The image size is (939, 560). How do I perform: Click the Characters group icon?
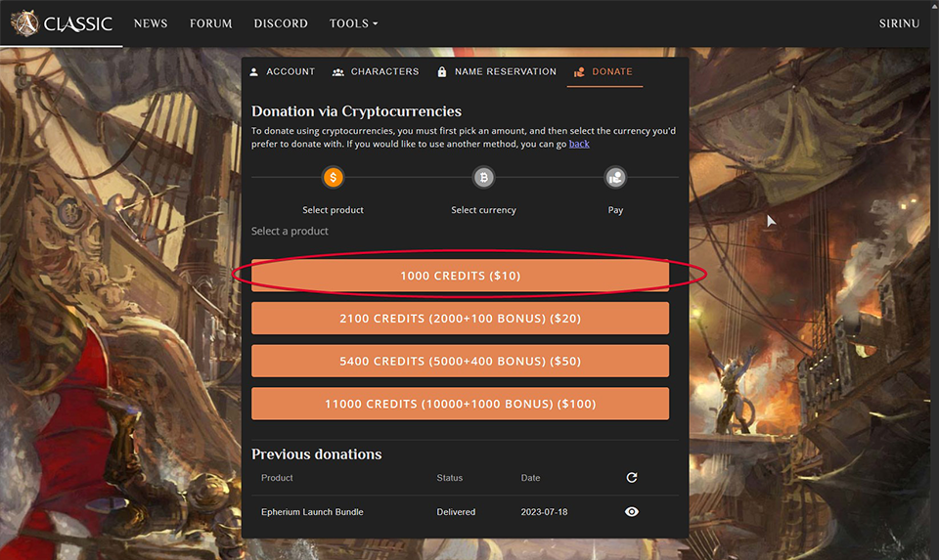pyautogui.click(x=338, y=72)
